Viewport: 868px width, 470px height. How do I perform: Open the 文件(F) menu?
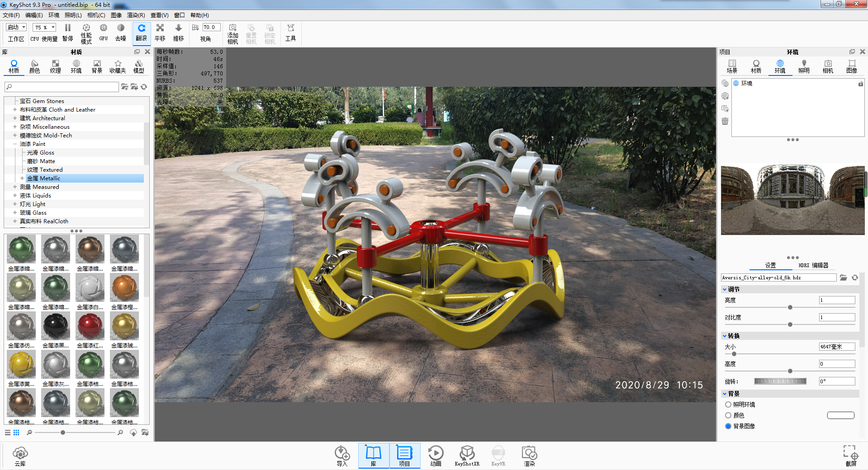click(11, 15)
